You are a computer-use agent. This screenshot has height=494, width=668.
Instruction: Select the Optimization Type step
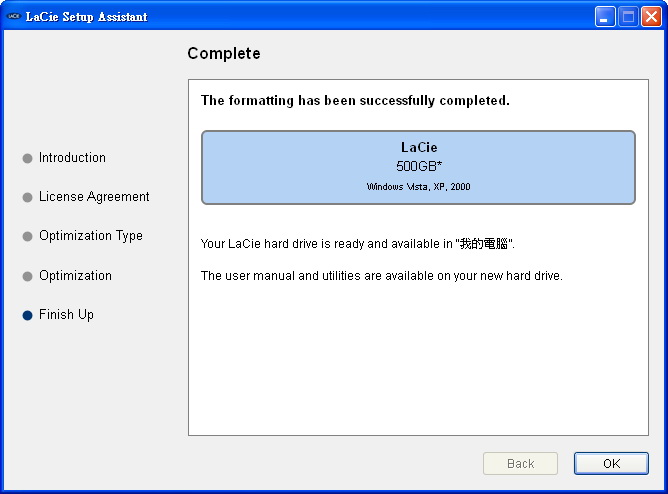(91, 236)
